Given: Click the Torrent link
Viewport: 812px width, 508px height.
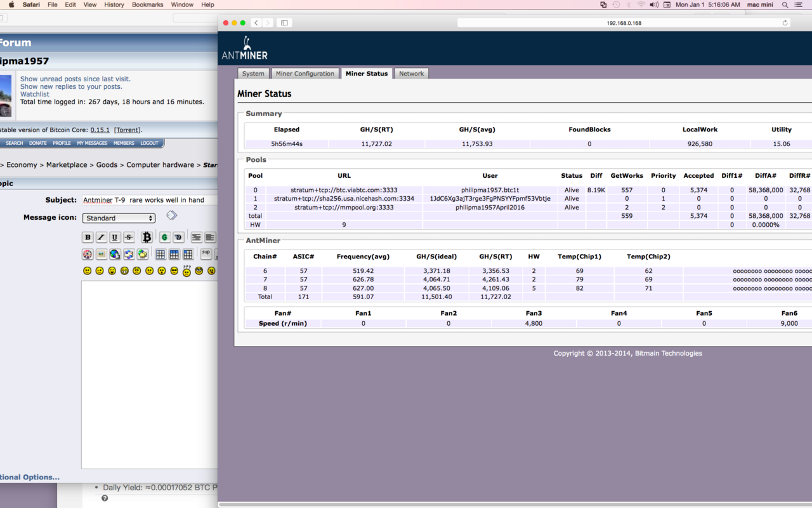Looking at the screenshot, I should (x=128, y=130).
